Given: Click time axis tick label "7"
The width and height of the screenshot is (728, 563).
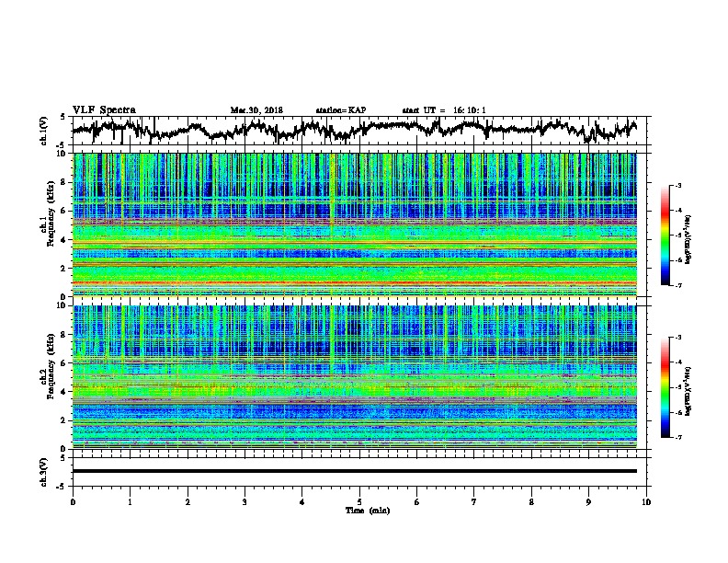Looking at the screenshot, I should point(474,501).
